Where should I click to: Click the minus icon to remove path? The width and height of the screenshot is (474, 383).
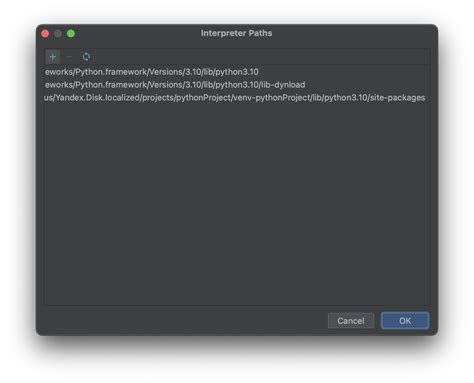click(69, 57)
